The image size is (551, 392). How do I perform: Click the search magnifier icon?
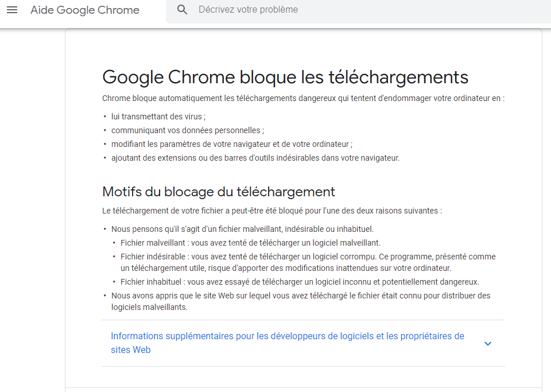point(182,10)
